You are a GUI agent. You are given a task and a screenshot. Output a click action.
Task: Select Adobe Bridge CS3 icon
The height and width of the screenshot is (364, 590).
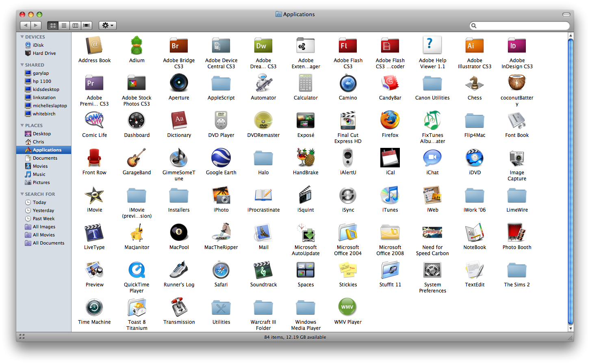coord(179,45)
